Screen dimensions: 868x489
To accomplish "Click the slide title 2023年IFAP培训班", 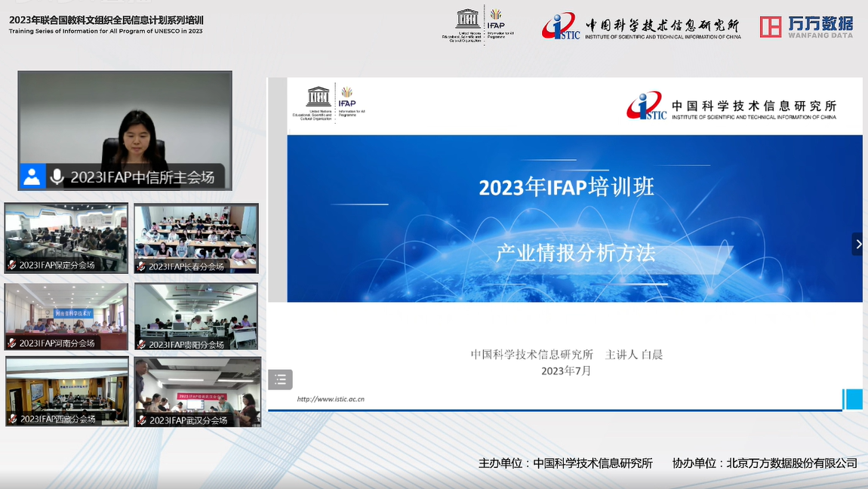I will 566,187.
